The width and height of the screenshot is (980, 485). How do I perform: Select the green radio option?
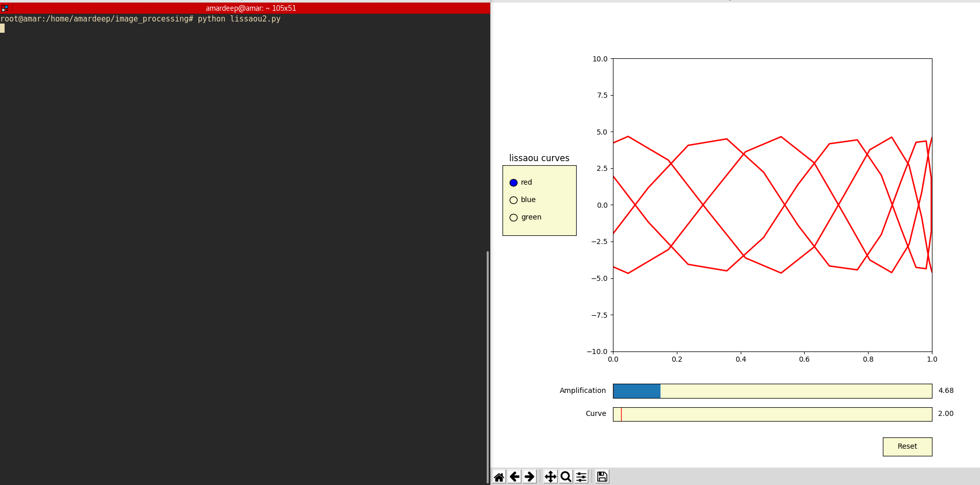[x=514, y=217]
